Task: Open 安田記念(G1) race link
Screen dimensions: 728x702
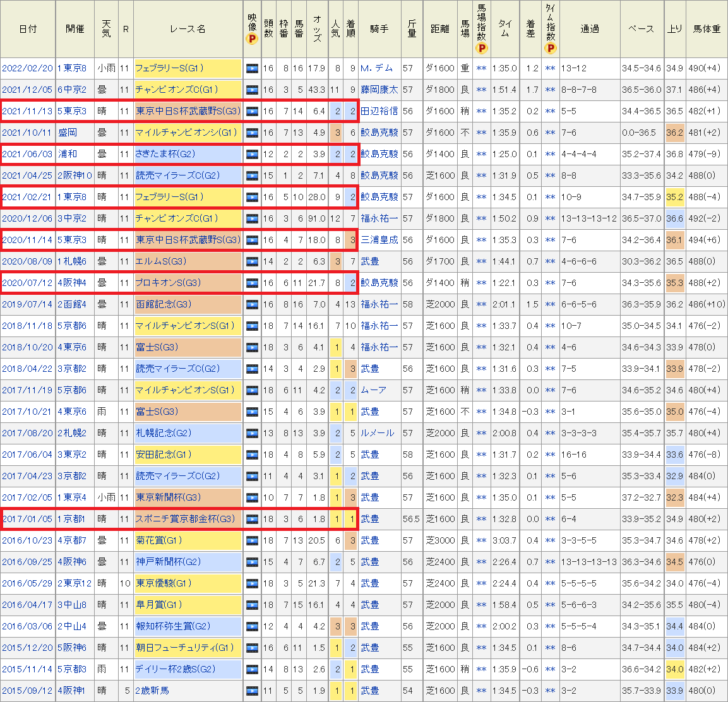Action: pyautogui.click(x=164, y=454)
